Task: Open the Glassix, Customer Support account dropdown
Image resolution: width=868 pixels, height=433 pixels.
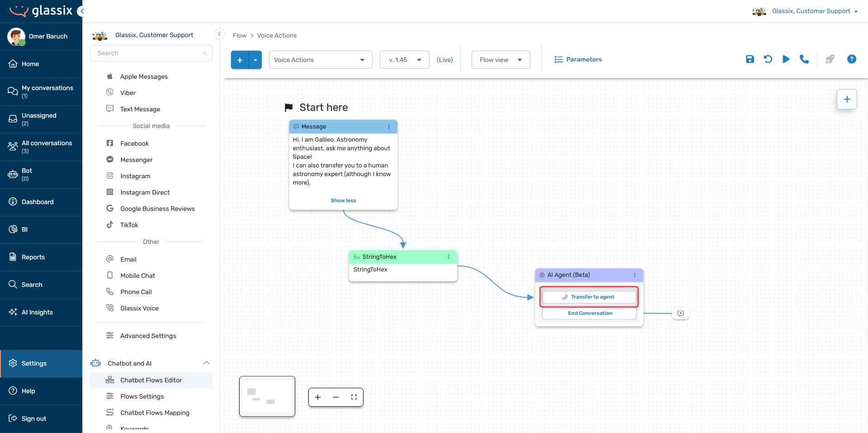Action: [x=805, y=11]
